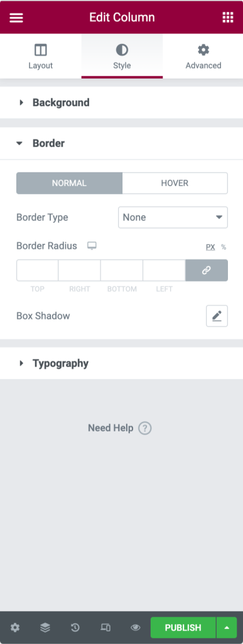Open page settings gear in footer
The width and height of the screenshot is (243, 644).
[x=15, y=628]
